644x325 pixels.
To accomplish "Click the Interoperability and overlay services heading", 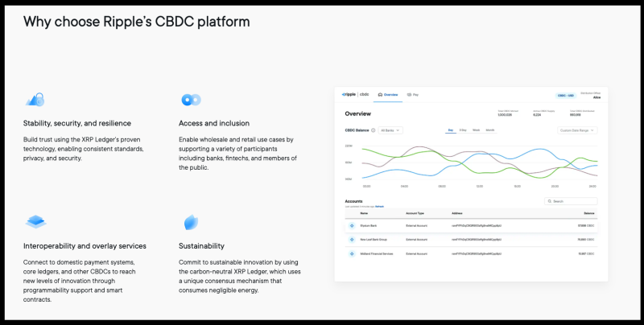I will (85, 246).
